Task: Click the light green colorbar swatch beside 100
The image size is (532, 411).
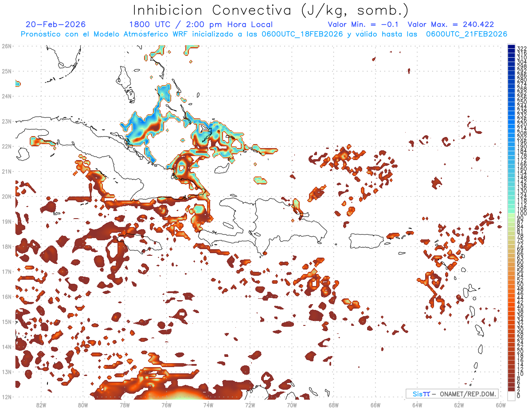Action: [511, 215]
